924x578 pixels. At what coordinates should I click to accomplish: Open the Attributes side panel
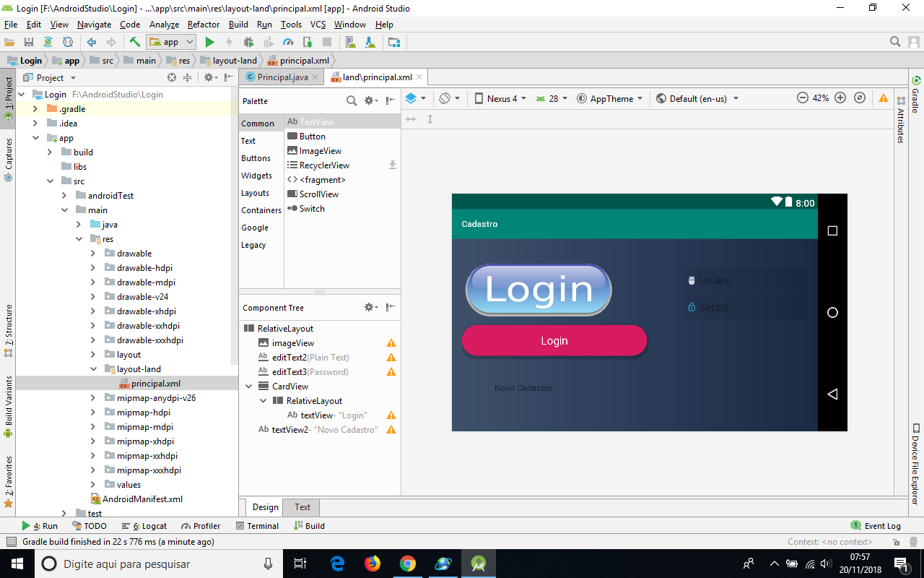tap(901, 119)
